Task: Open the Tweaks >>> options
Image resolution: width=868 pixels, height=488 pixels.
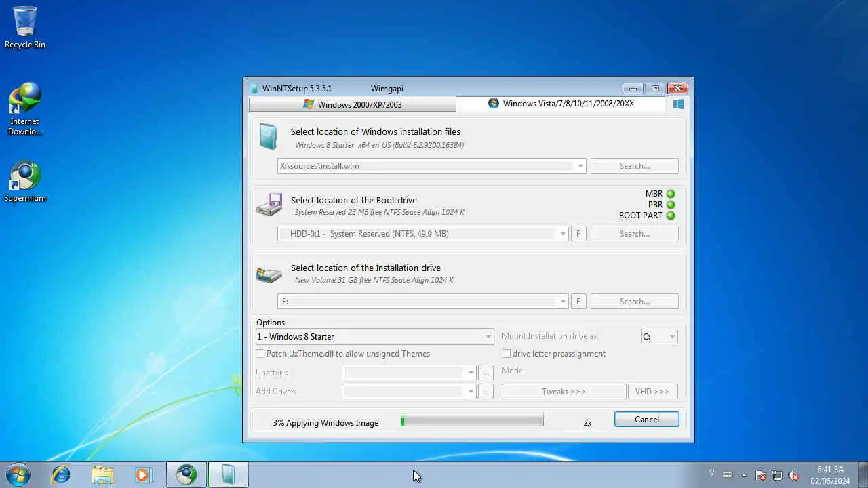Action: click(564, 392)
